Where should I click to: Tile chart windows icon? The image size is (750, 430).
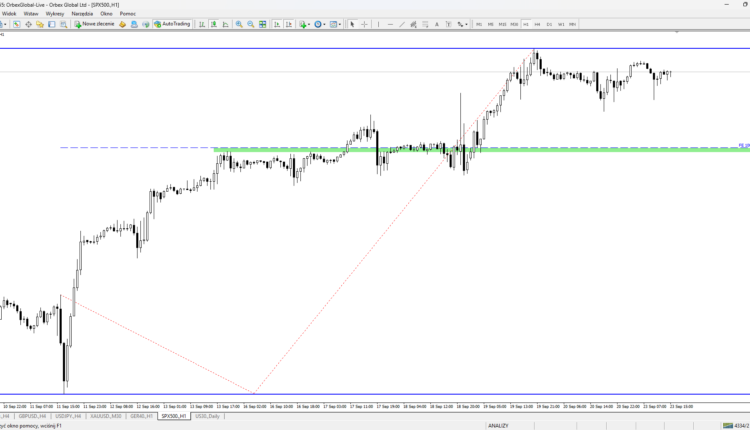pos(263,24)
